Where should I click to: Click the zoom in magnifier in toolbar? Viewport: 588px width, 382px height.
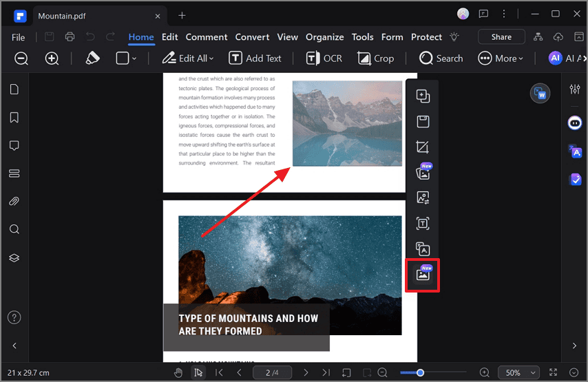52,59
